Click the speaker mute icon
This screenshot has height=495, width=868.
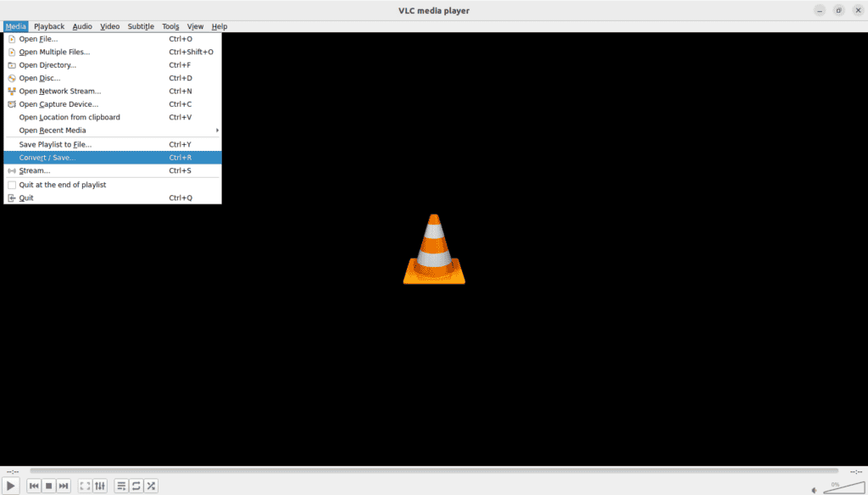pos(815,490)
